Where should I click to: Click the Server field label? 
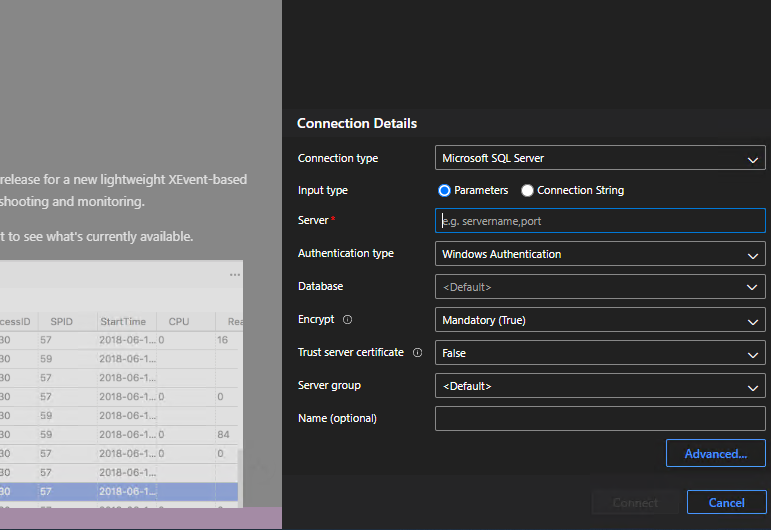coord(313,220)
